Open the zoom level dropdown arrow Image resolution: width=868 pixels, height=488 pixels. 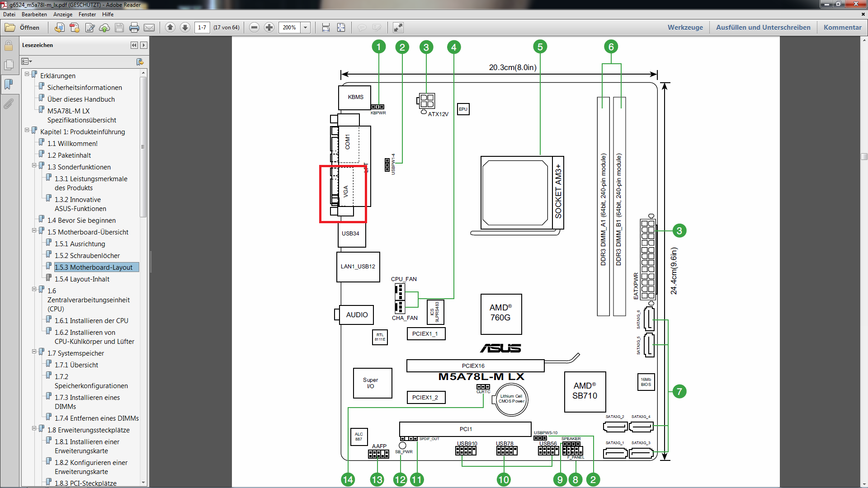(x=306, y=28)
